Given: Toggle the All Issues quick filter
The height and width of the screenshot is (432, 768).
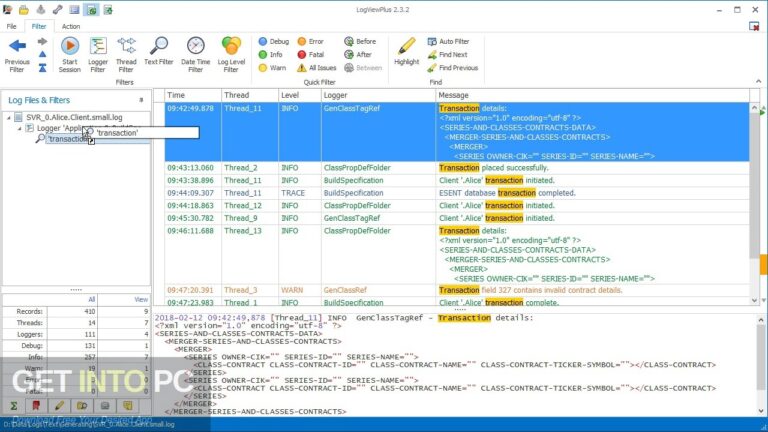Looking at the screenshot, I should [x=316, y=68].
